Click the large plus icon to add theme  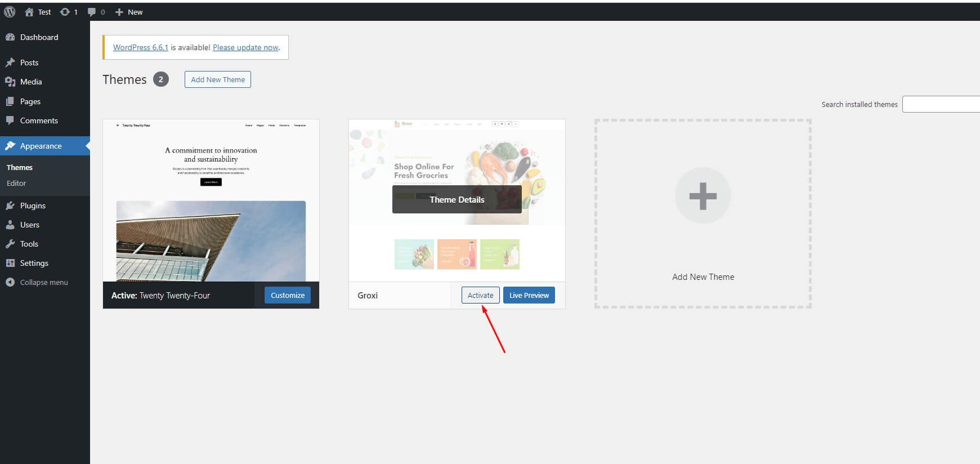coord(703,196)
